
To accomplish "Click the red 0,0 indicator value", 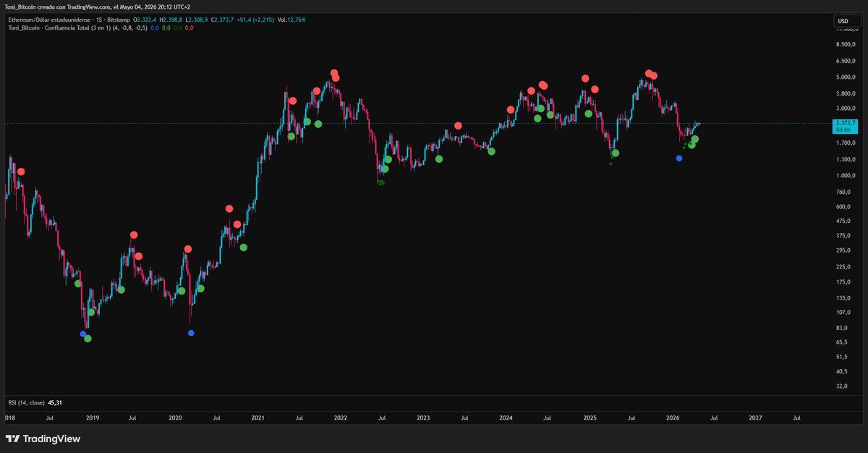I will coord(189,27).
